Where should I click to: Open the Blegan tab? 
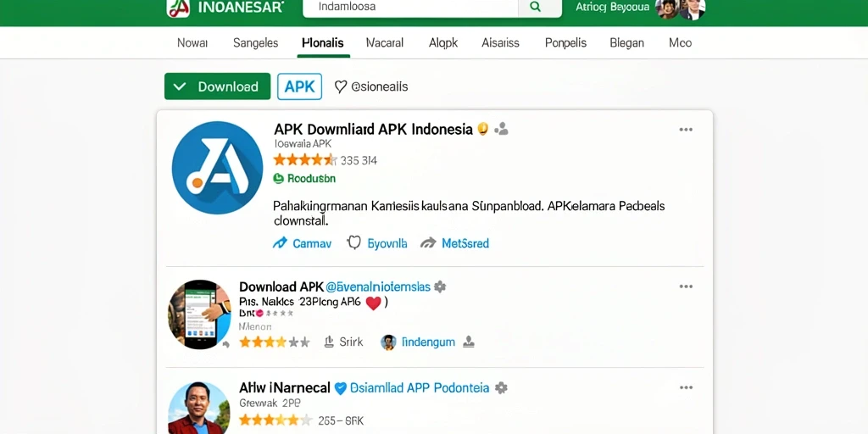626,42
